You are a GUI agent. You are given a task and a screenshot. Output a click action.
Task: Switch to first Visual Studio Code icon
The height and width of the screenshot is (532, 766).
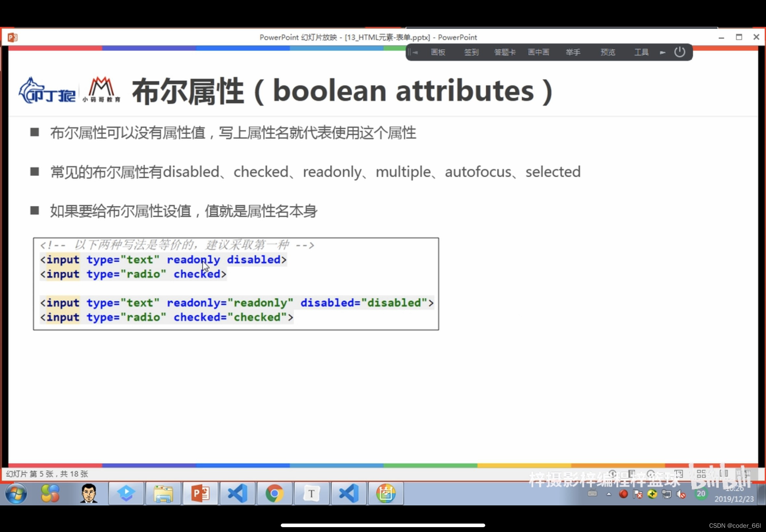pos(237,493)
